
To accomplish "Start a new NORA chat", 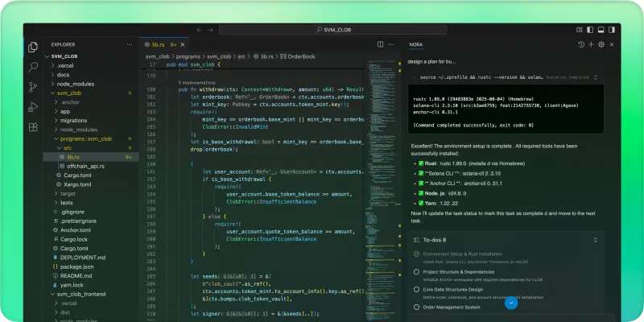I will [x=590, y=44].
